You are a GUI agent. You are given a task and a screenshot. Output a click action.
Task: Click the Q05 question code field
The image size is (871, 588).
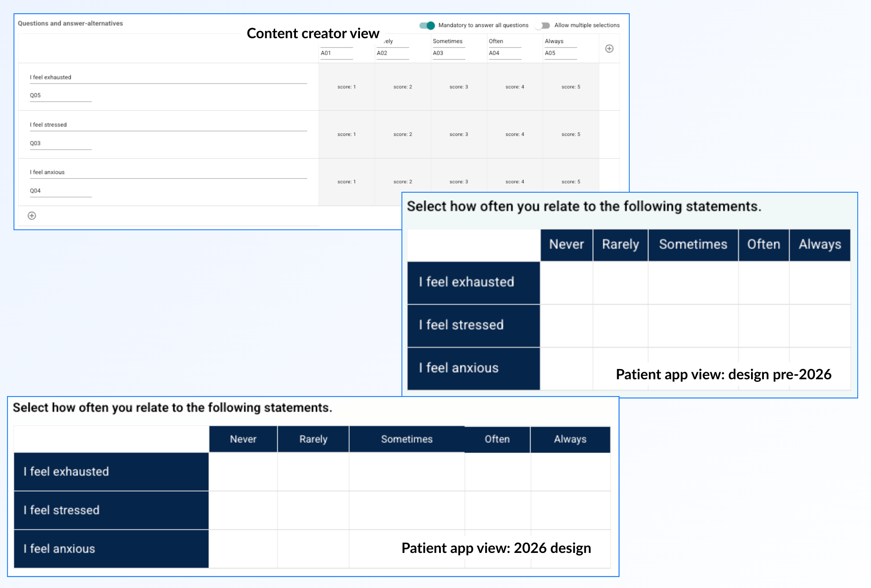pyautogui.click(x=60, y=95)
